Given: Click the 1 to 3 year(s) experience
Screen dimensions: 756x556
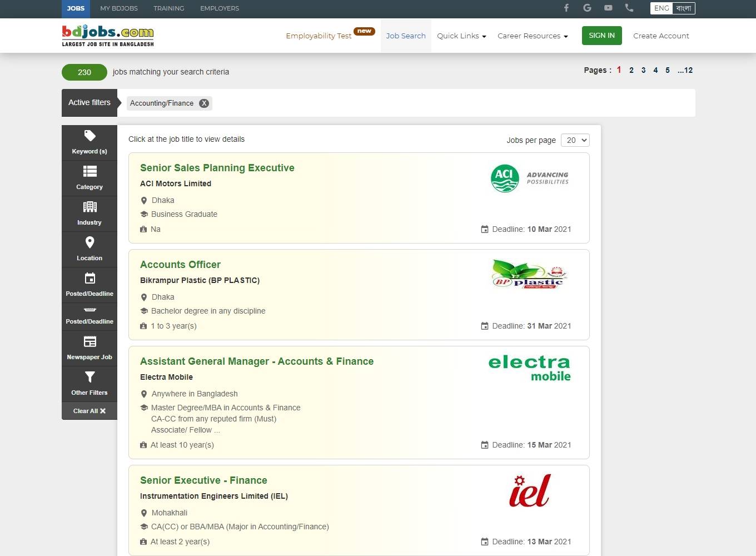Looking at the screenshot, I should click(x=173, y=326).
